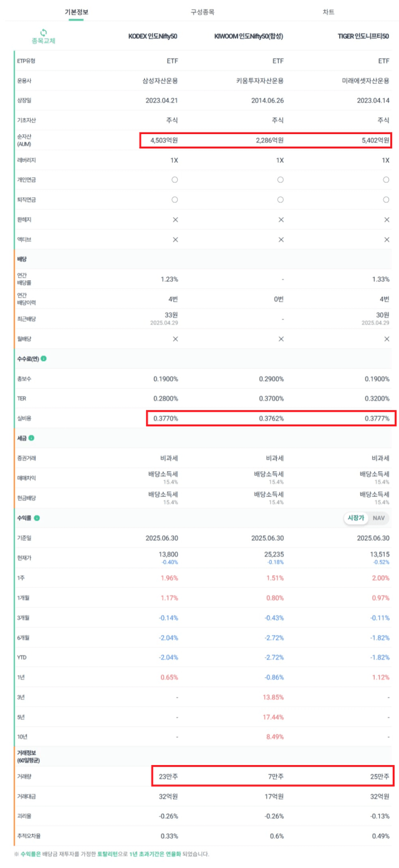Click the 종목교체 button label

point(43,41)
